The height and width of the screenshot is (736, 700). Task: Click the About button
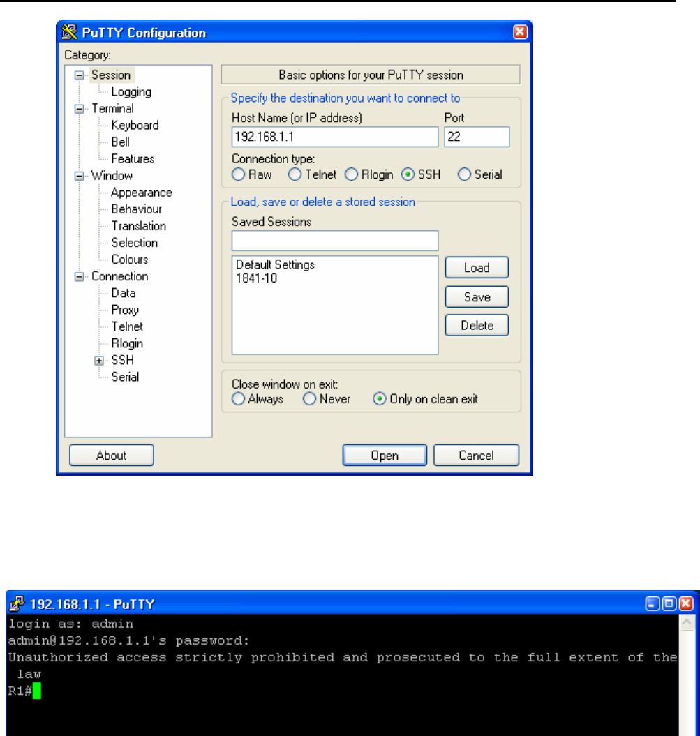pyautogui.click(x=111, y=456)
